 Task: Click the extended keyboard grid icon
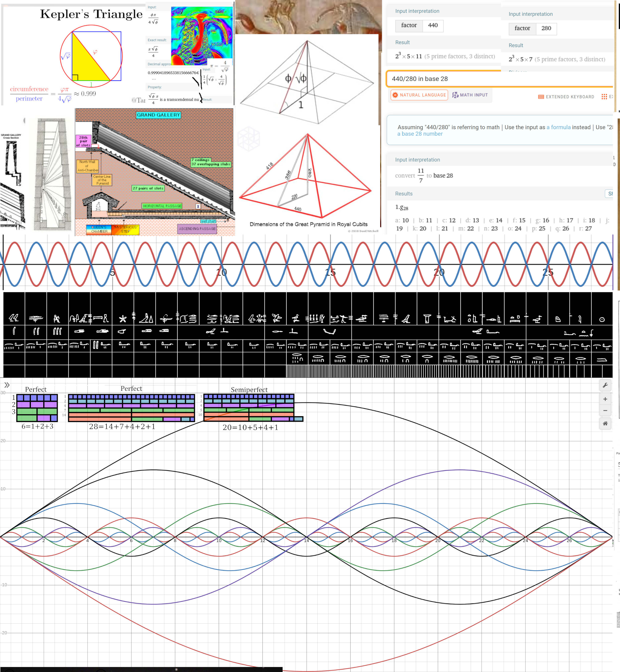541,97
